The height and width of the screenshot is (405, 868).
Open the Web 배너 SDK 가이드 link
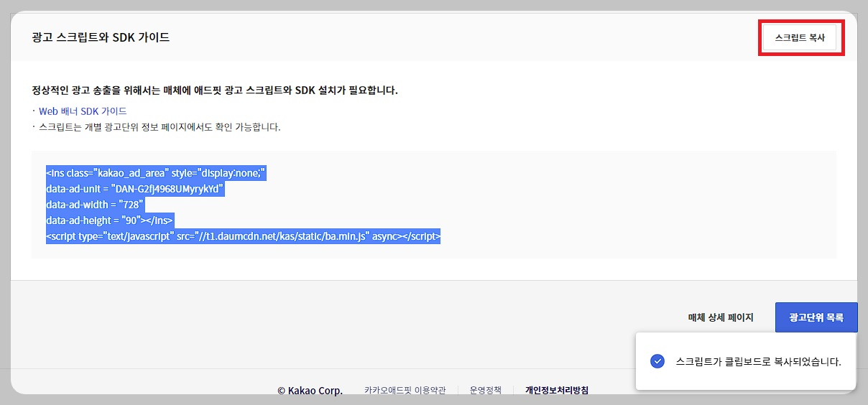click(83, 111)
